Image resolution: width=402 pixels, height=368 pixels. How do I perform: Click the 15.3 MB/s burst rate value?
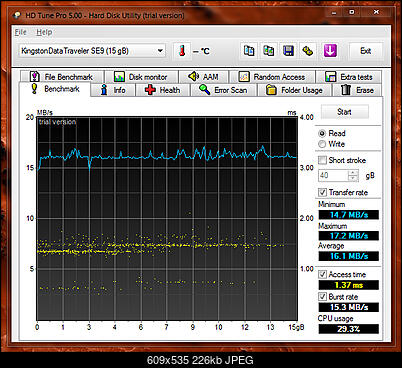[x=349, y=307]
